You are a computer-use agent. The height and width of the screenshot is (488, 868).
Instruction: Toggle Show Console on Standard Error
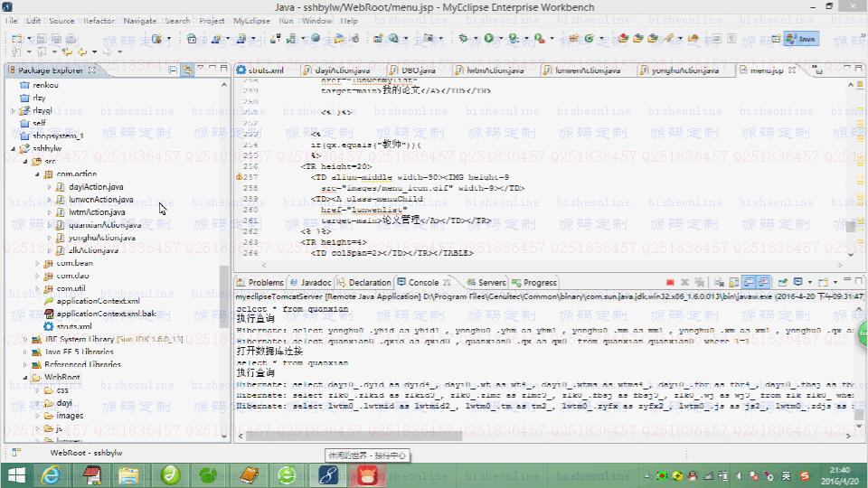[x=763, y=282]
